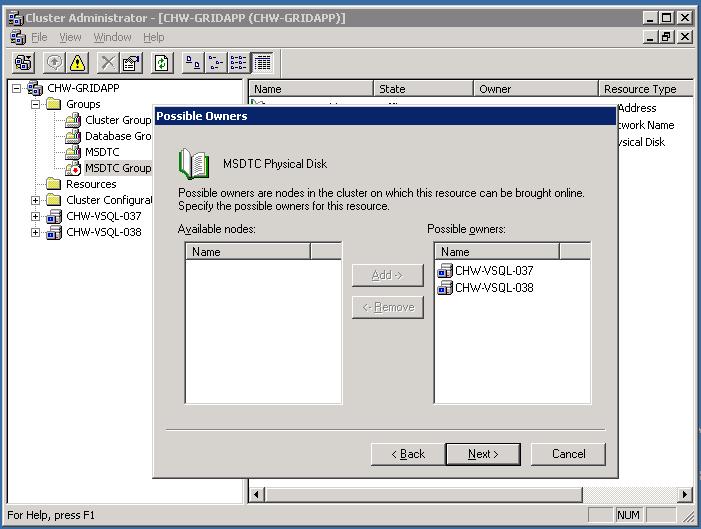Expand the Cluster Configuration folder
701x529 pixels.
point(35,200)
